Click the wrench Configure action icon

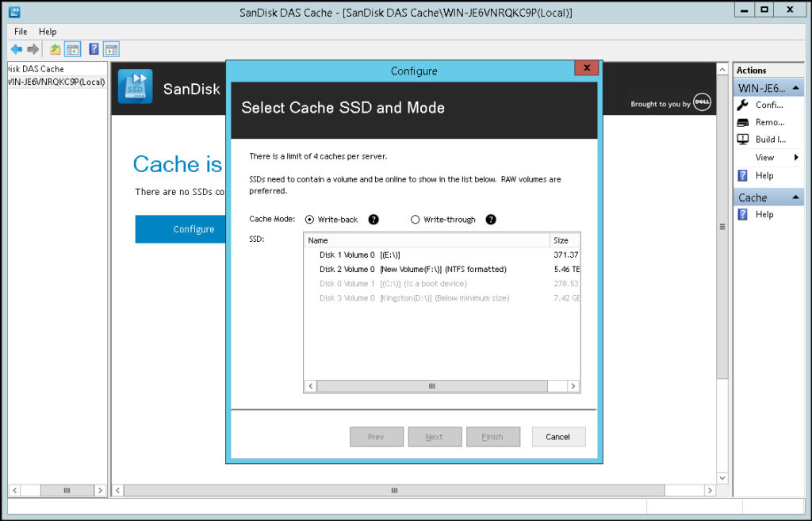(x=742, y=105)
